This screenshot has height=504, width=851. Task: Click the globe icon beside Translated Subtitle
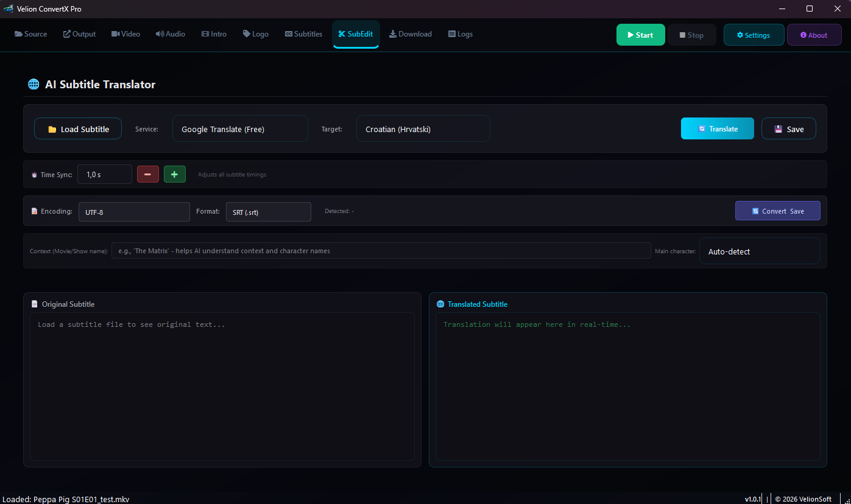click(x=440, y=304)
